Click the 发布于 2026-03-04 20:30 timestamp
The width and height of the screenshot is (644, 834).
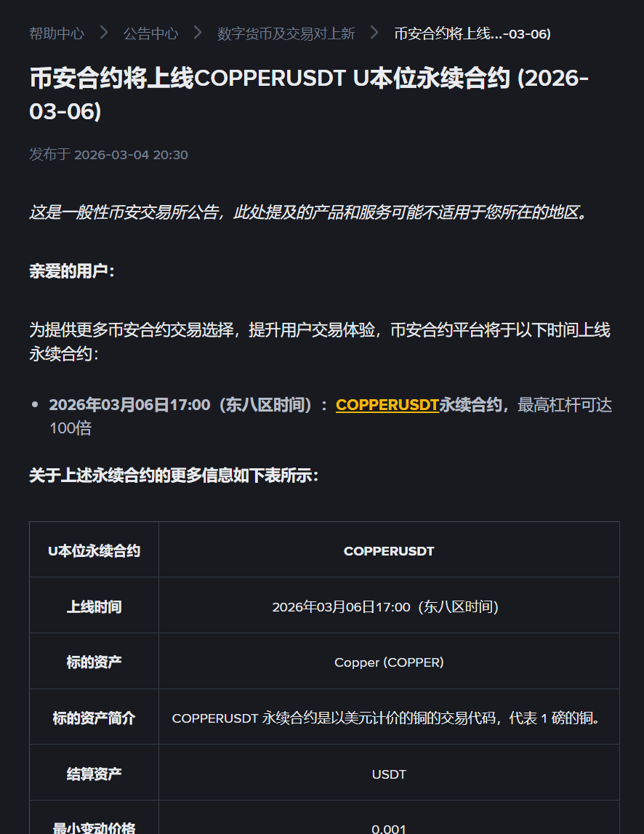(108, 154)
